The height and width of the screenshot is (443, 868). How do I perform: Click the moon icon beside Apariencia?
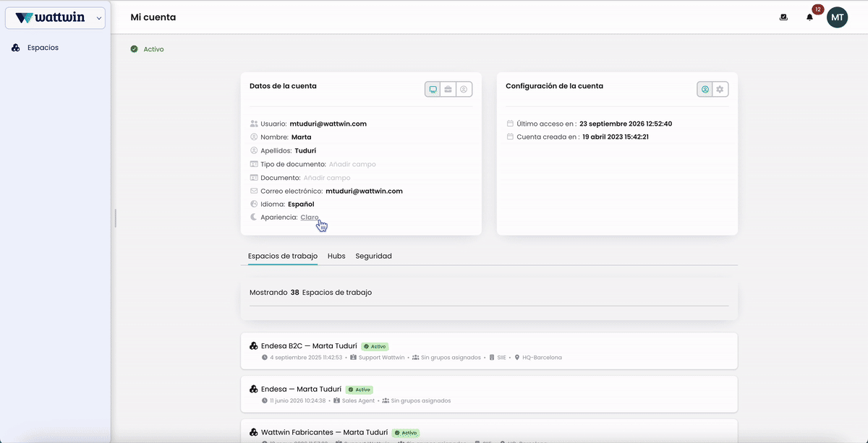pyautogui.click(x=254, y=218)
